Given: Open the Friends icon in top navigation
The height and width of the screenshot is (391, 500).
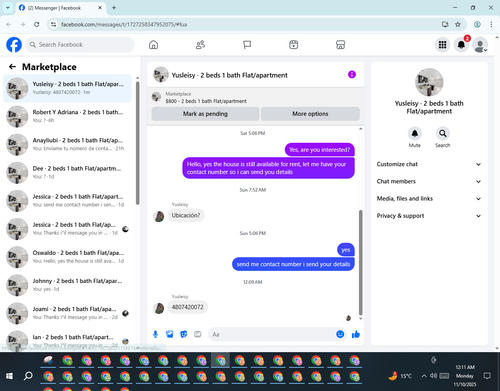Looking at the screenshot, I should pos(200,45).
